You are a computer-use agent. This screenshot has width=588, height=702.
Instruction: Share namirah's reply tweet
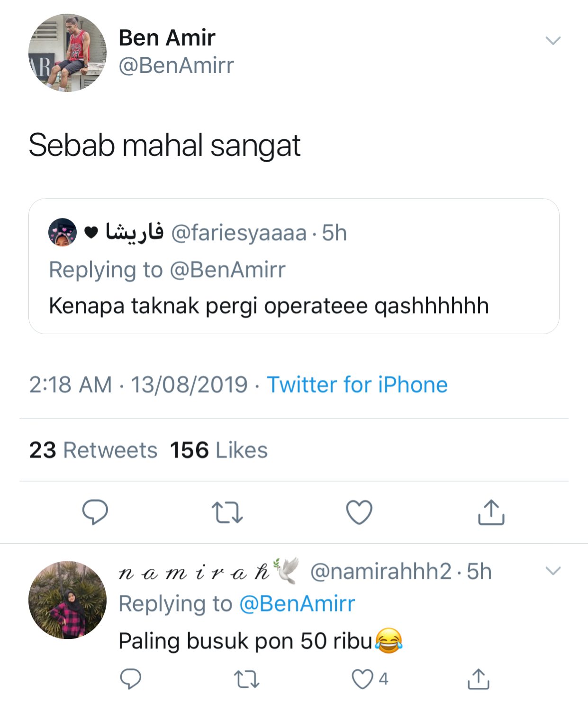(x=479, y=679)
